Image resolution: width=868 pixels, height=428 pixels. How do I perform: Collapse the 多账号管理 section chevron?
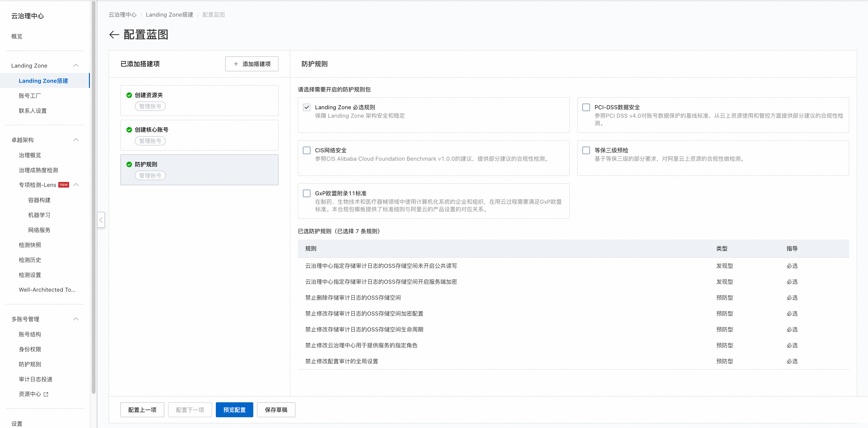pos(76,319)
